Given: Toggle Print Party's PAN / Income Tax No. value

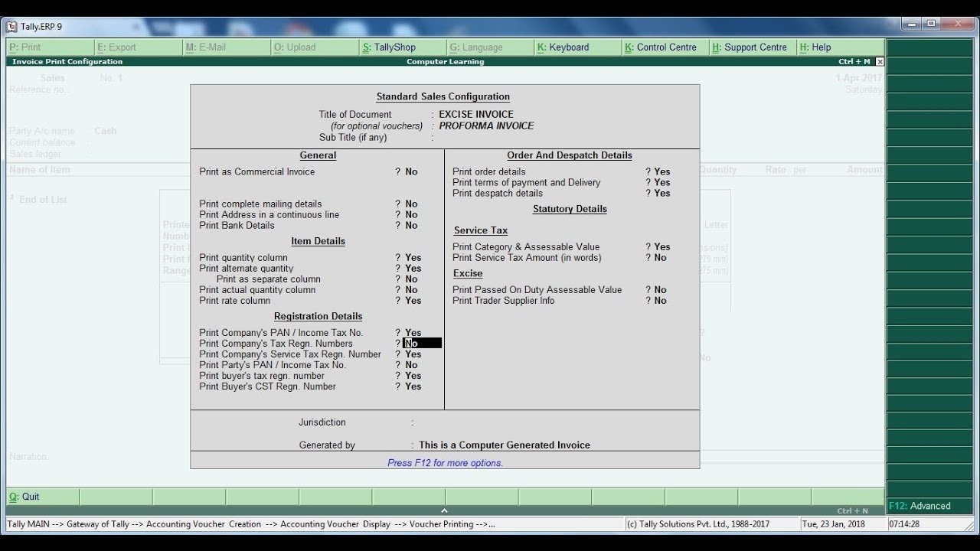Looking at the screenshot, I should tap(411, 365).
